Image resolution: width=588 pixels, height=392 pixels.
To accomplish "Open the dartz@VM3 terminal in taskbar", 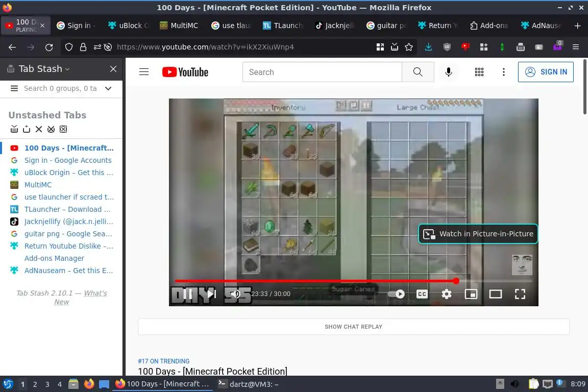I will (248, 384).
